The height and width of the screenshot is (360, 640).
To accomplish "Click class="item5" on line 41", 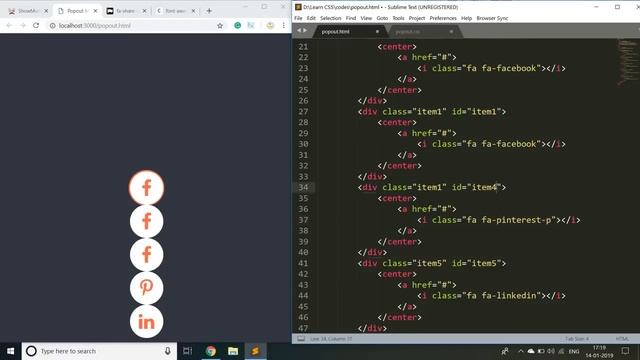I will [x=414, y=263].
